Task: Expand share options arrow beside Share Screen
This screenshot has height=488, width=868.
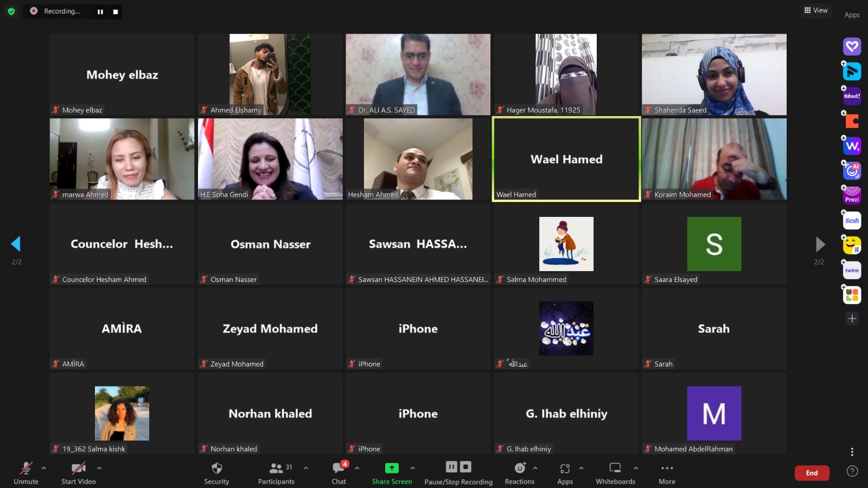Action: pos(413,468)
